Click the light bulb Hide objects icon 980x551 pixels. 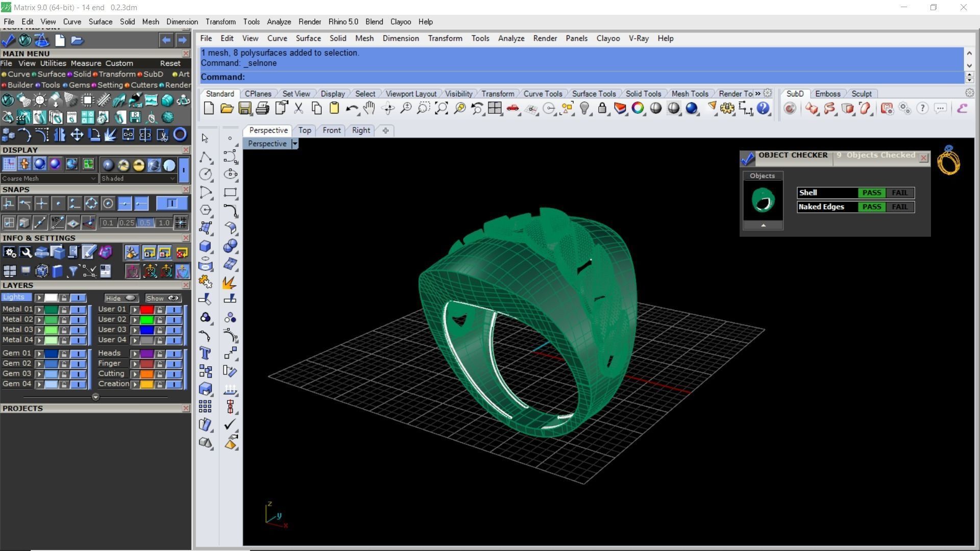point(585,108)
